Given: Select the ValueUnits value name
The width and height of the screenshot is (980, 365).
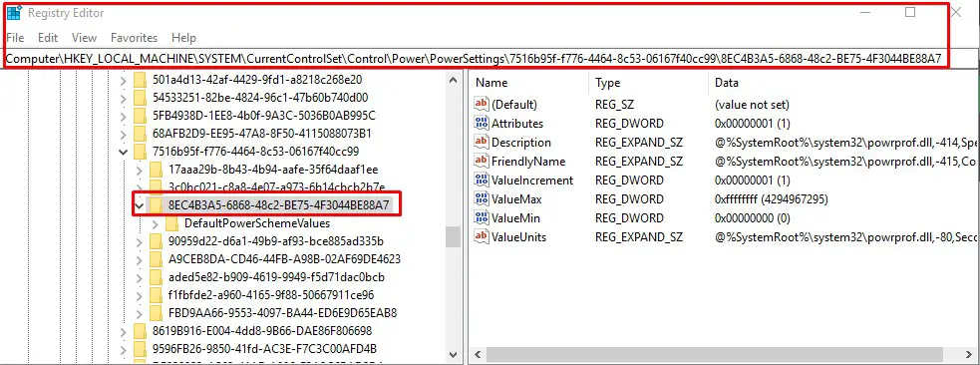Looking at the screenshot, I should [x=518, y=237].
